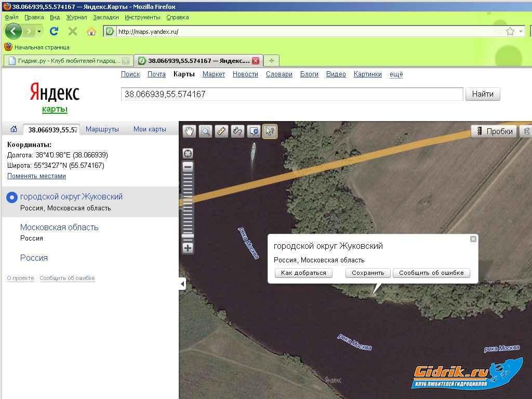Activate the zoom-to-area magnifier tool
Image resolution: width=532 pixels, height=399 pixels.
(206, 131)
